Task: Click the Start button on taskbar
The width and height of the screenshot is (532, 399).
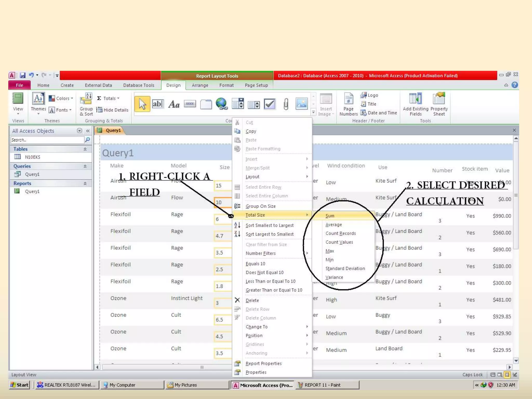Action: pos(19,385)
